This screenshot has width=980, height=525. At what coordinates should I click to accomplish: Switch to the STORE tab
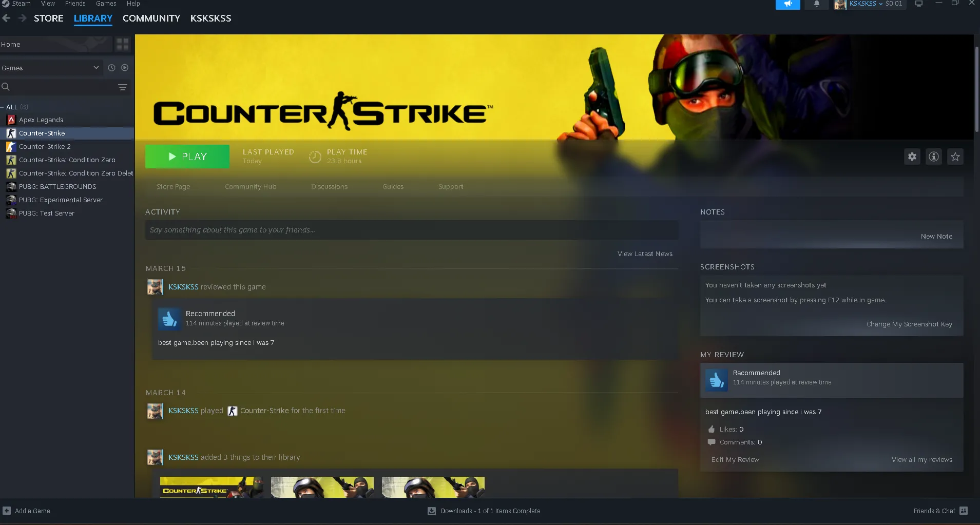tap(48, 18)
